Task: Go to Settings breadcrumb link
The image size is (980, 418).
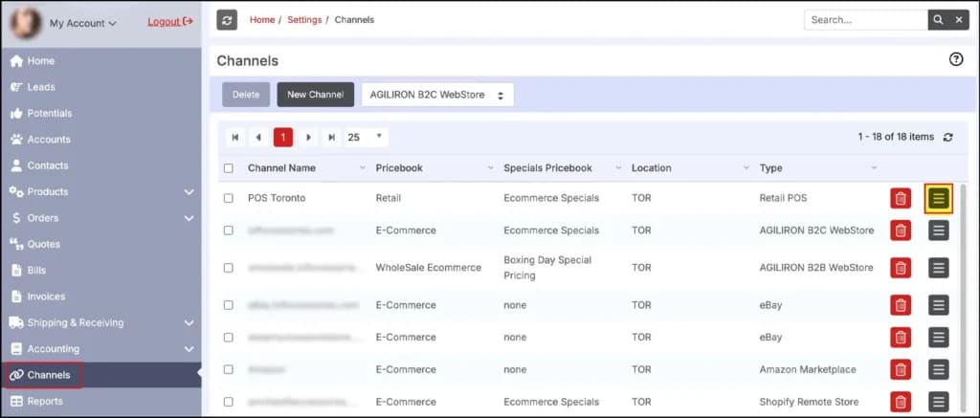Action: point(304,20)
